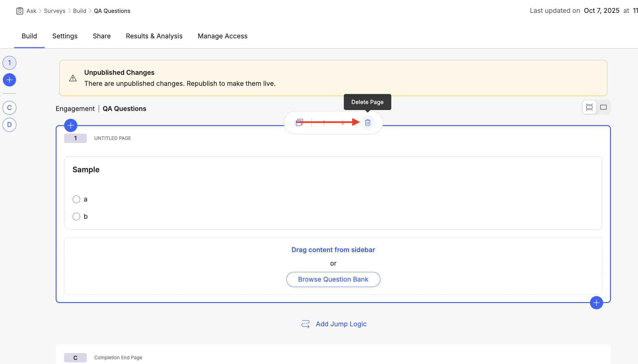
Task: Open Surveys breadcrumb link
Action: coord(55,11)
